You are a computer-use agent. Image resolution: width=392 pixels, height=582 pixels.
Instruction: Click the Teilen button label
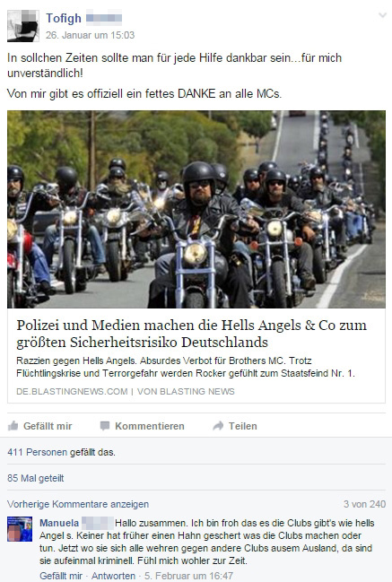pos(243,426)
